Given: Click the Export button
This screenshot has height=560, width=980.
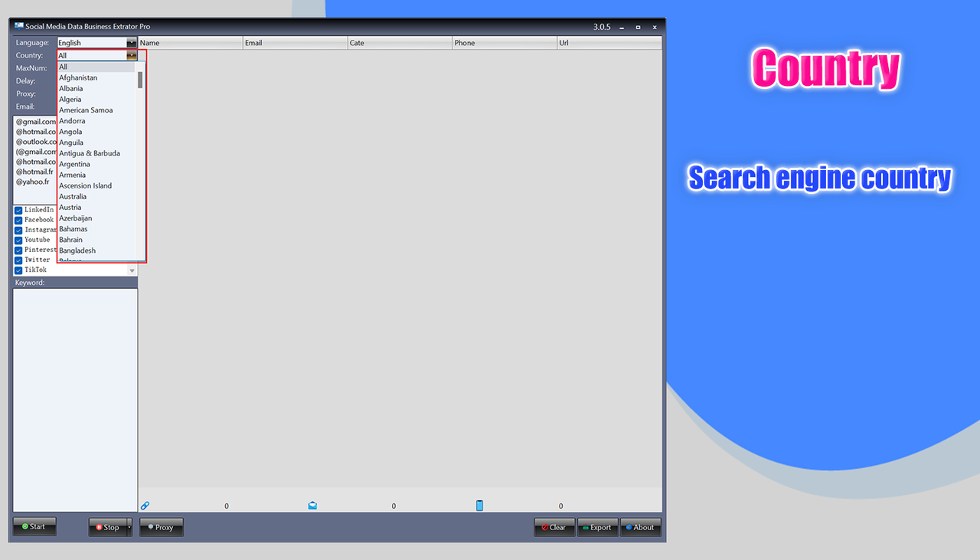Looking at the screenshot, I should coord(597,527).
